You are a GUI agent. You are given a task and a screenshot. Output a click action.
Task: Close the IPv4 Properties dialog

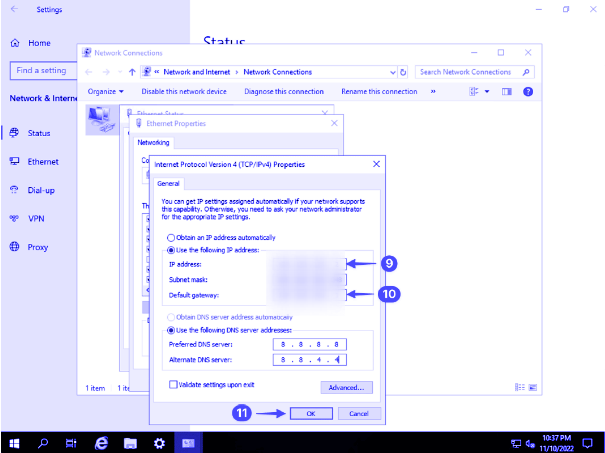377,164
